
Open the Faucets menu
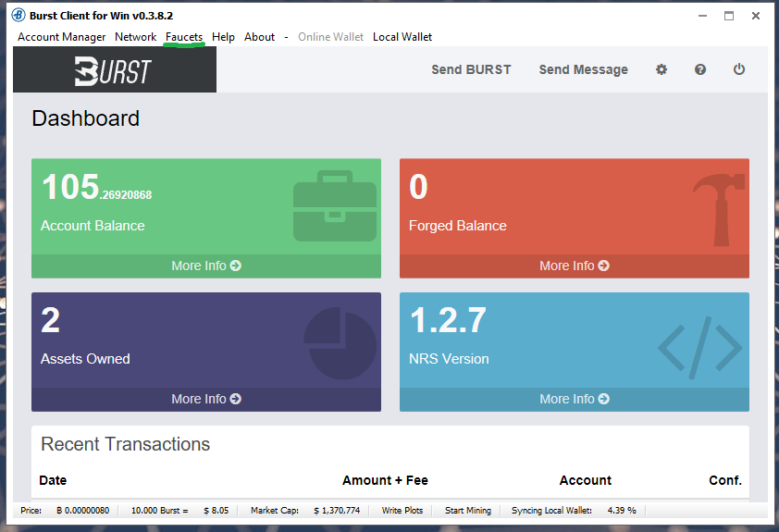184,37
